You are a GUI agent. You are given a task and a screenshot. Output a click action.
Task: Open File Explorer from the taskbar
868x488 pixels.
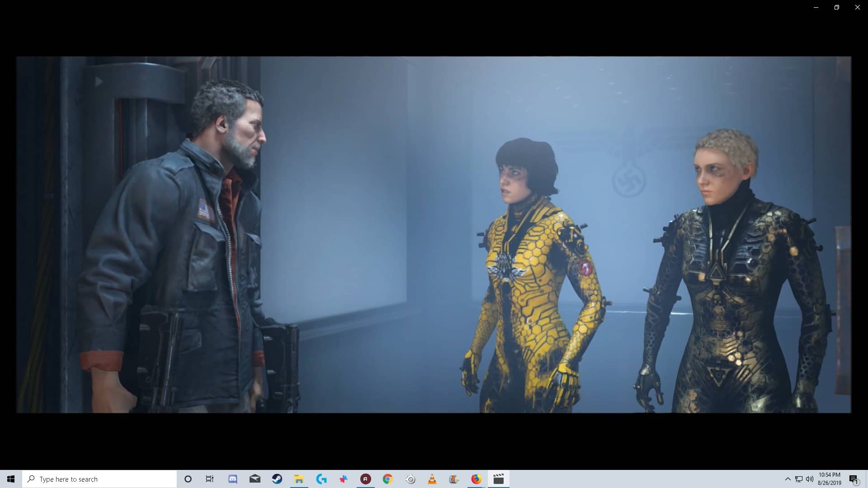299,479
